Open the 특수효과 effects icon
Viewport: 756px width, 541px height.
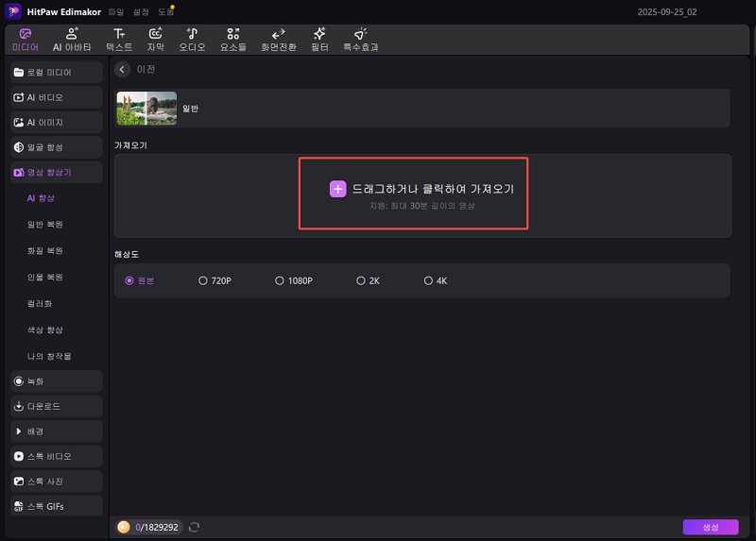(x=360, y=34)
